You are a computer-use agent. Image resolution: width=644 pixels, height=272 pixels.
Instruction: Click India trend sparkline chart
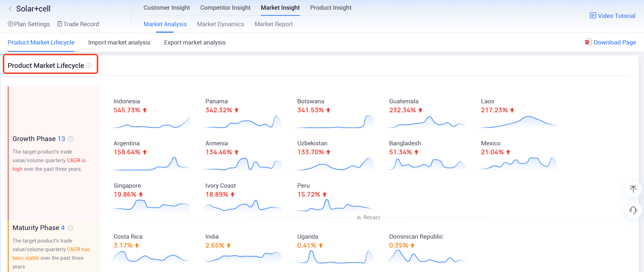(x=243, y=257)
